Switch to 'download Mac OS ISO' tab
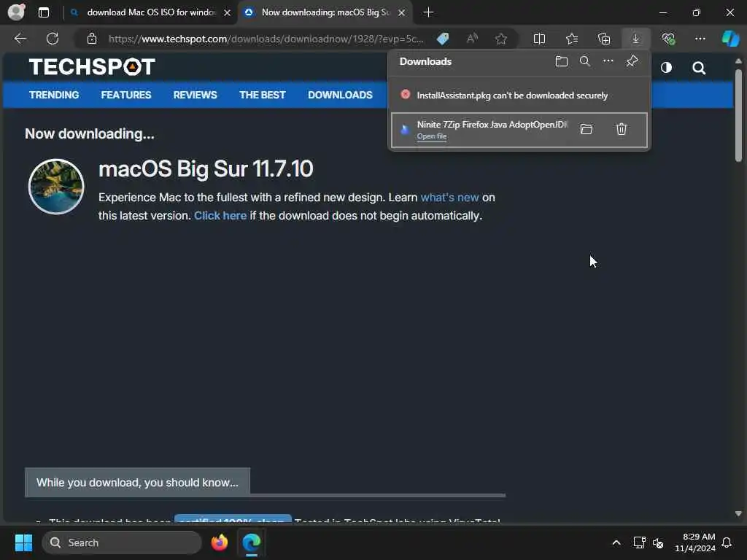The width and height of the screenshot is (747, 560). (150, 12)
